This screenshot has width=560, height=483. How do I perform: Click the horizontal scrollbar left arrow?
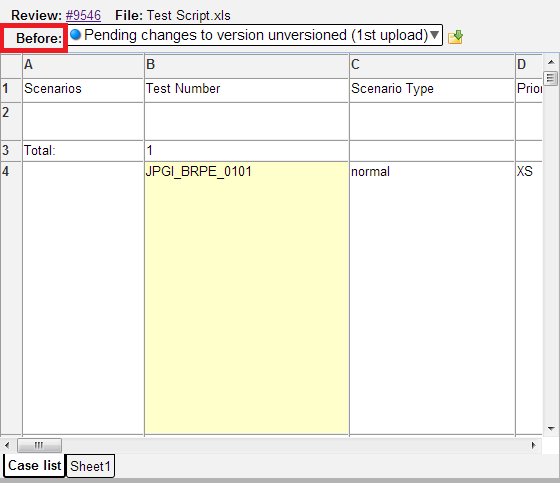[7, 445]
